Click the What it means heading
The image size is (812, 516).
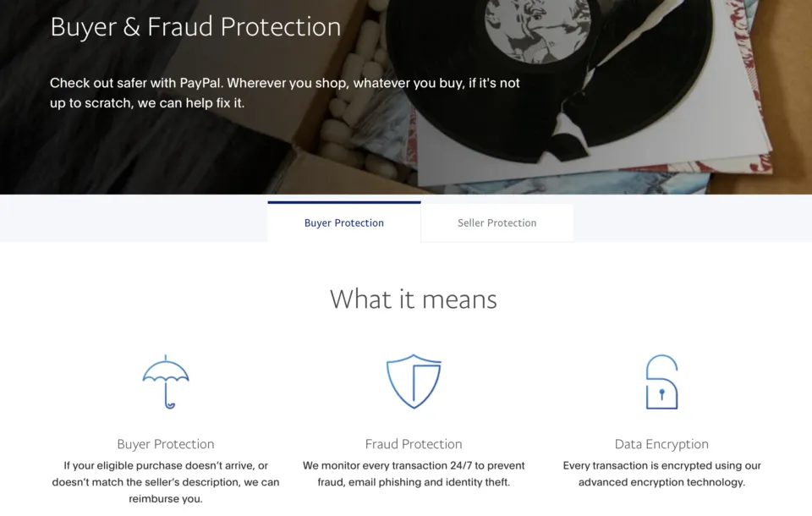coord(413,299)
